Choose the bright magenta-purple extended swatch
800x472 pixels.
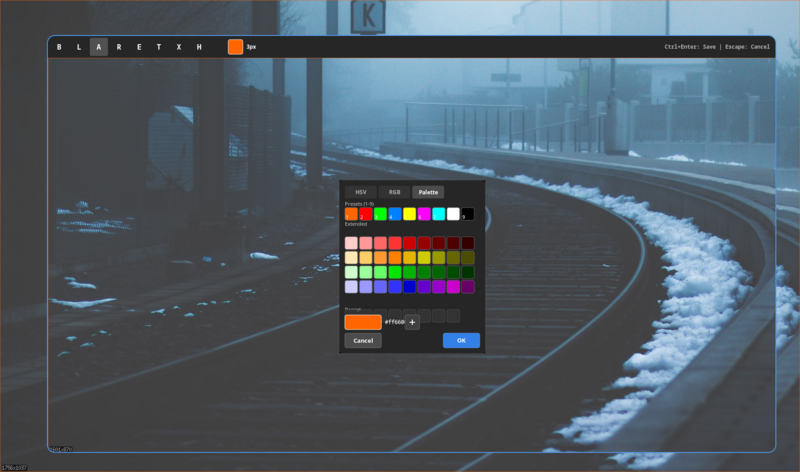453,287
